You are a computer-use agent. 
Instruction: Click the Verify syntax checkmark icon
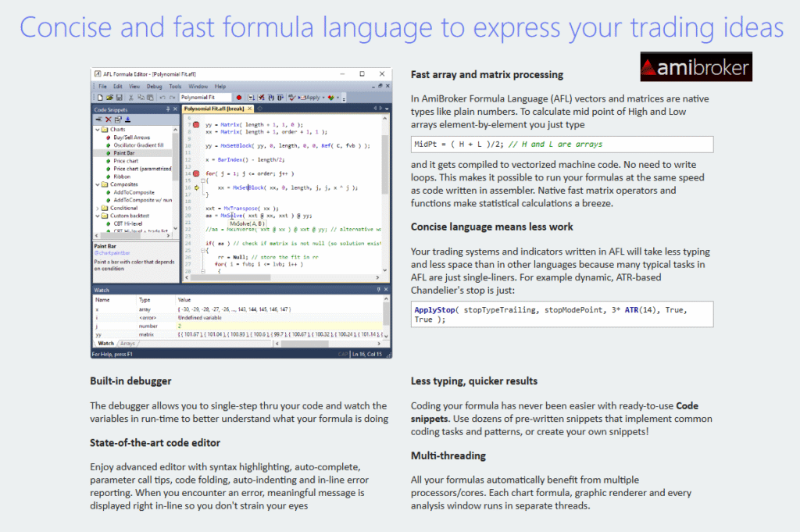(x=292, y=98)
